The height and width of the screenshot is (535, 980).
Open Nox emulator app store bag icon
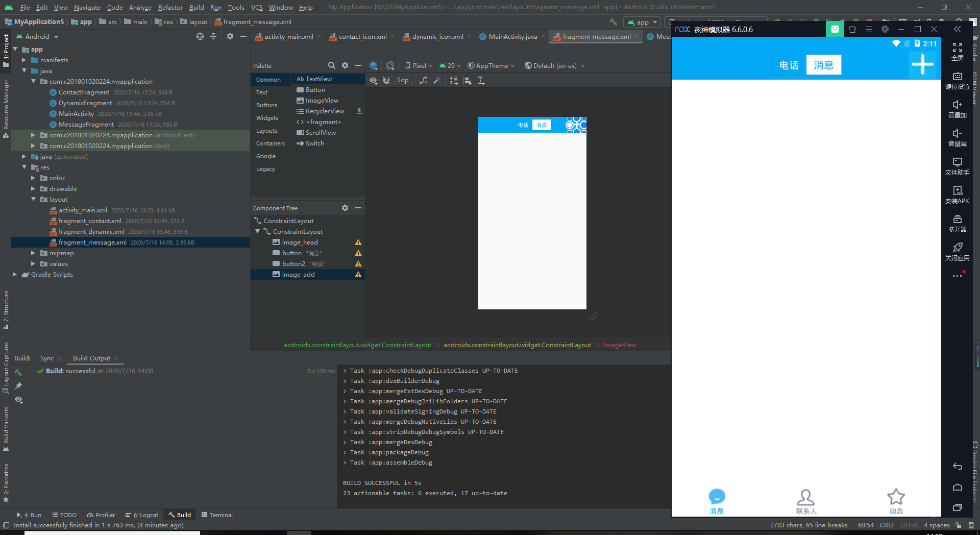pyautogui.click(x=835, y=29)
